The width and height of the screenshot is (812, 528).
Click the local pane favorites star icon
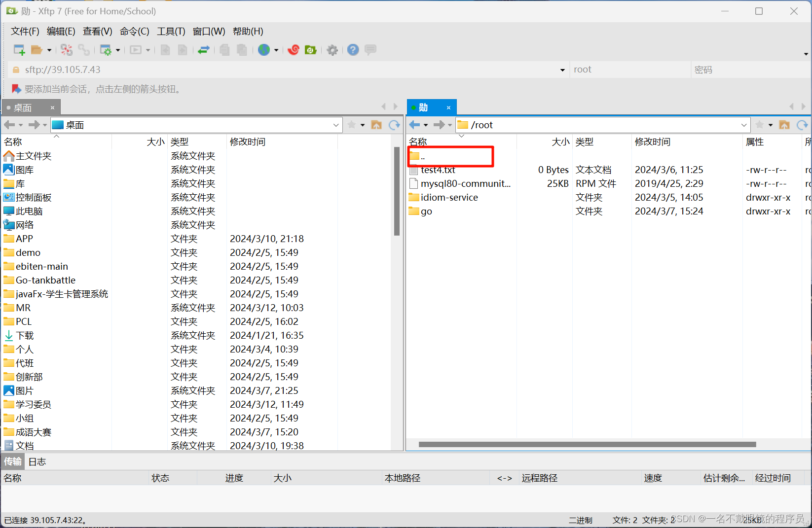[352, 125]
